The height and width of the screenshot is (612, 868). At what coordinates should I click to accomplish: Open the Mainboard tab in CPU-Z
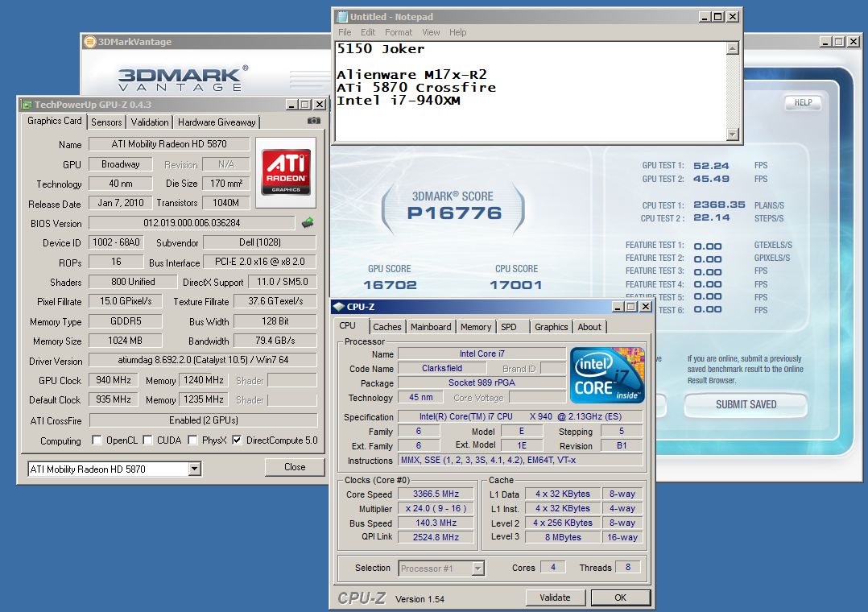(431, 327)
